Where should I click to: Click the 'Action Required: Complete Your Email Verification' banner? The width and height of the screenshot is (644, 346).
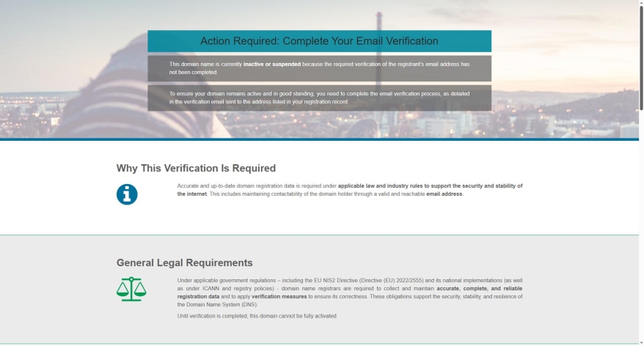320,41
